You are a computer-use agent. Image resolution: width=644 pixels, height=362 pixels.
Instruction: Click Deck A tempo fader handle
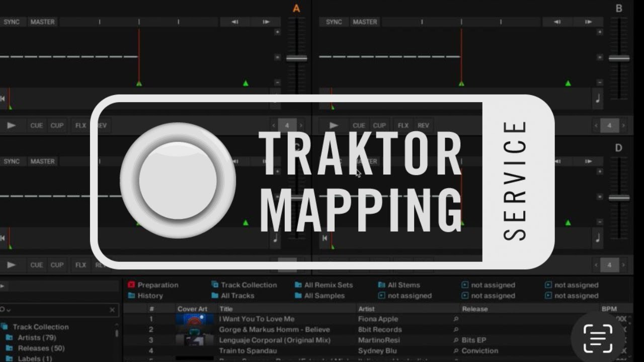pyautogui.click(x=296, y=58)
